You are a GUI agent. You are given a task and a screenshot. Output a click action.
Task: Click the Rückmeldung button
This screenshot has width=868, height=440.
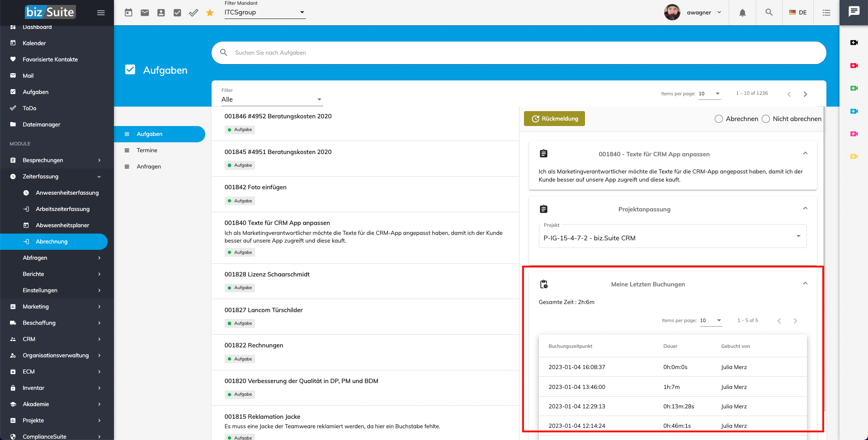coord(554,119)
